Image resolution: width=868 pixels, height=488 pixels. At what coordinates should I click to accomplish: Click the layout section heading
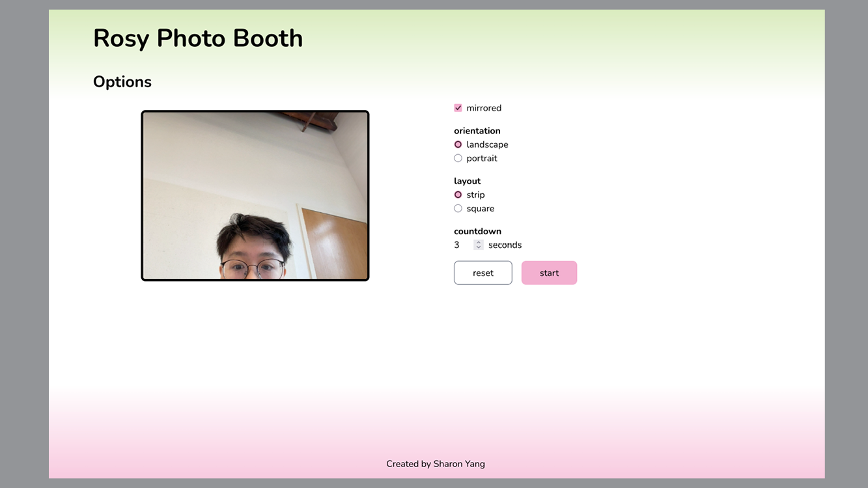click(467, 180)
